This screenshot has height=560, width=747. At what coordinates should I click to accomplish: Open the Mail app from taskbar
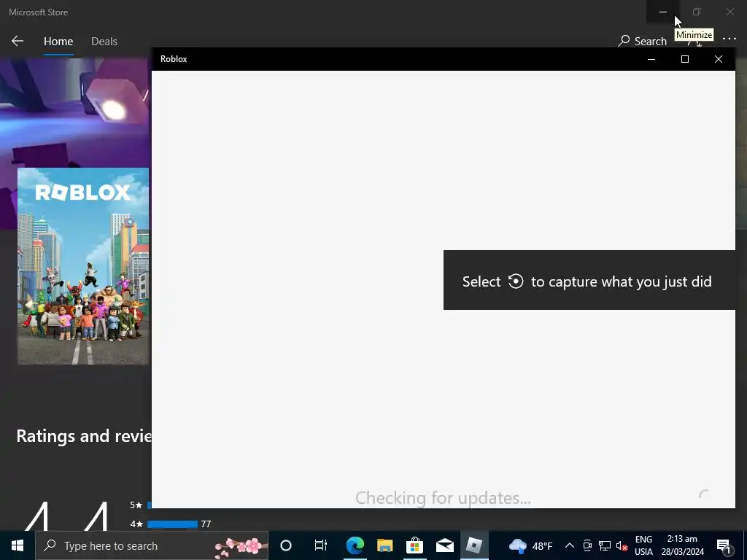coord(444,545)
